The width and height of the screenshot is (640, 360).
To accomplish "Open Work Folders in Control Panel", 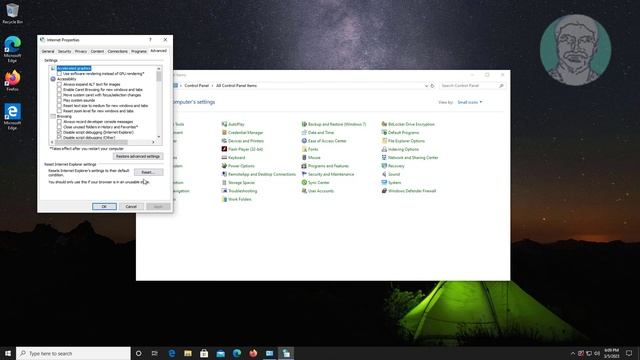I will click(236, 200).
